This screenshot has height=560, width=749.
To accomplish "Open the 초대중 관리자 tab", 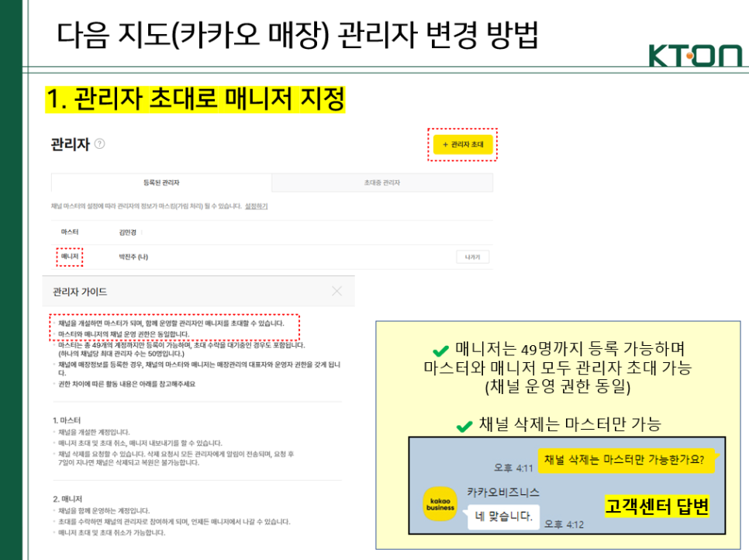I will (x=381, y=183).
